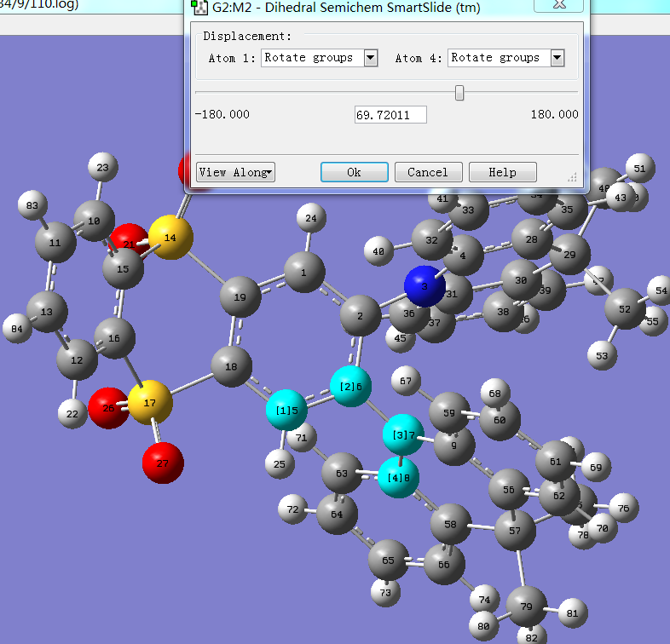Select carbon atom 79
670x644 pixels.
pos(527,606)
